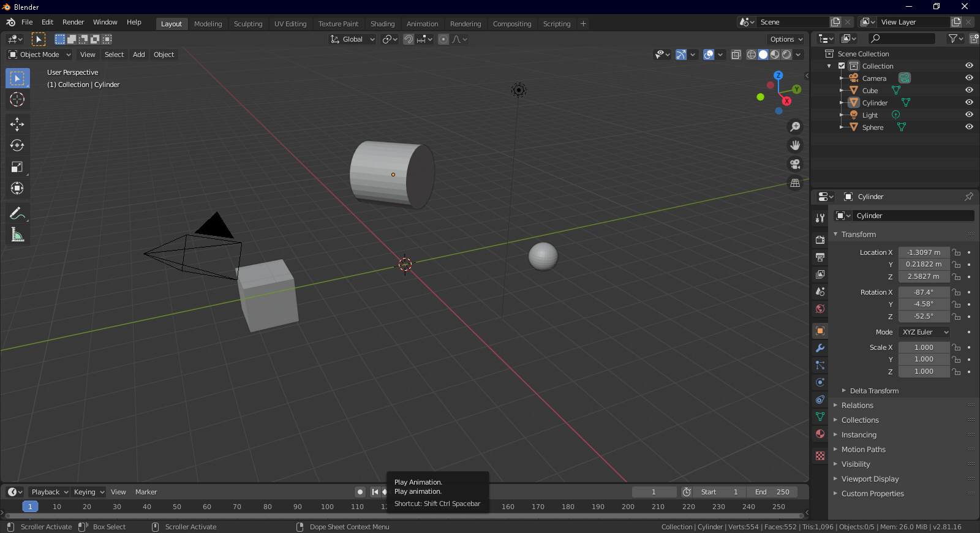
Task: Open the Playback dropdown in timeline
Action: [50, 492]
